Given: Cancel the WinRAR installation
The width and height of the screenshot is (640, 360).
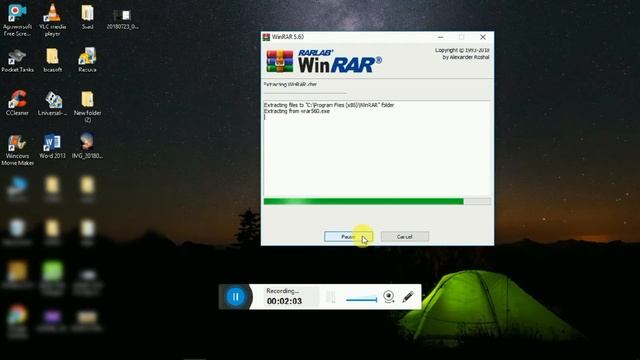Looking at the screenshot, I should click(x=404, y=237).
